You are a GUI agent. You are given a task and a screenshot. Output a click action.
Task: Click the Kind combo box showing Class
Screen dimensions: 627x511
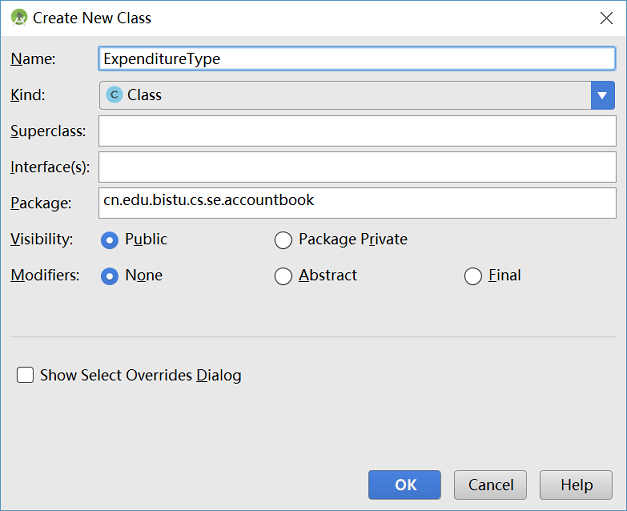[357, 95]
